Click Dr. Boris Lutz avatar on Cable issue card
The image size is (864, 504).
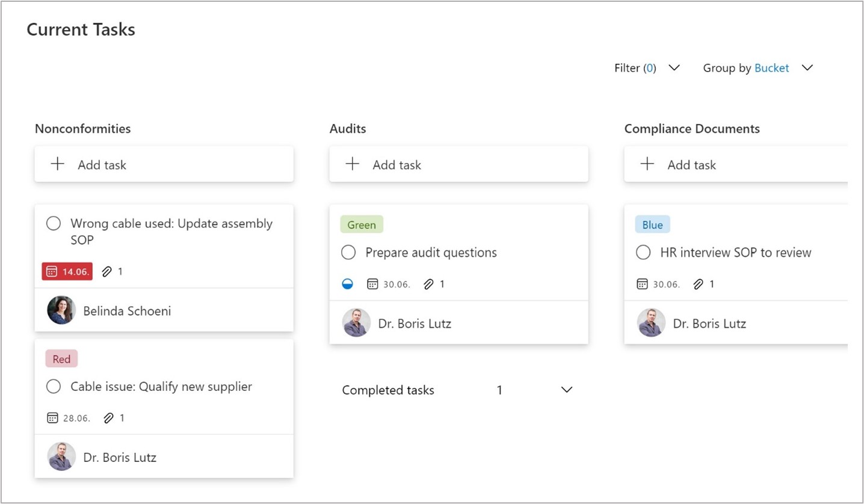[61, 456]
